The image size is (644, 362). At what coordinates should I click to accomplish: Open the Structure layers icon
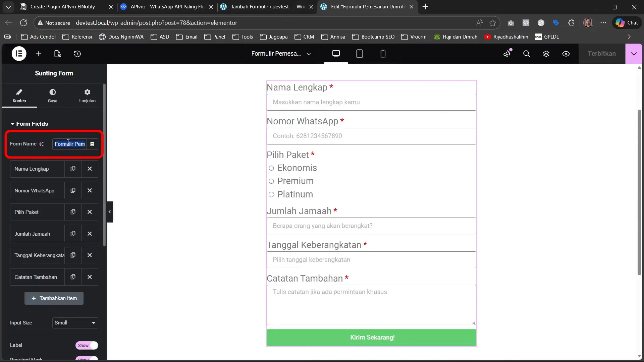point(546,54)
